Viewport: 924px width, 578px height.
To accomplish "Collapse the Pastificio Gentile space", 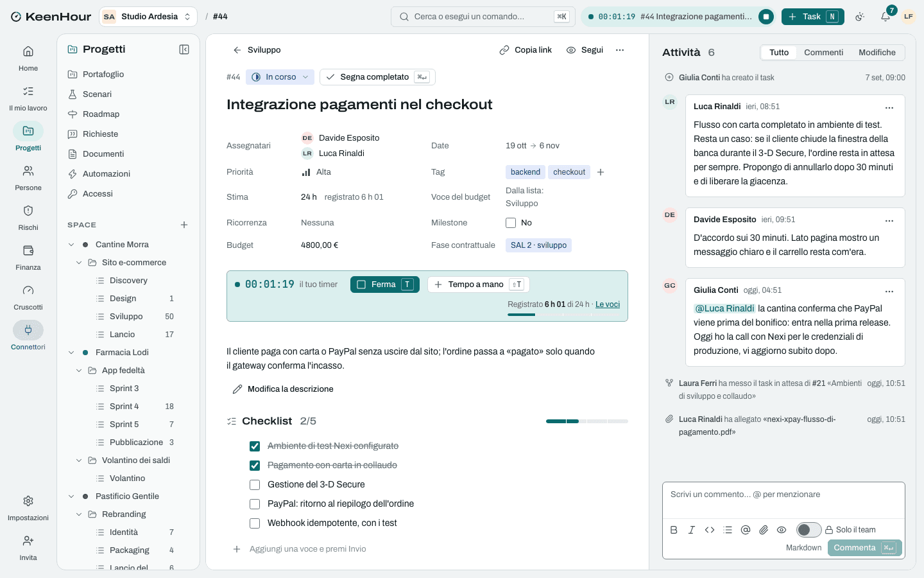I will [x=71, y=496].
